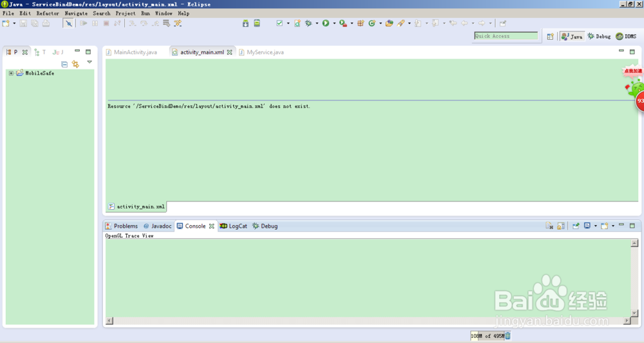Open the Project menu
644x343 pixels.
[x=126, y=14]
